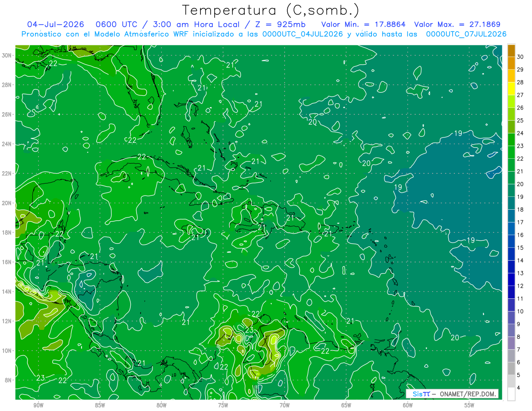Image resolution: width=532 pixels, height=411 pixels.
Task: Click the "55W" longitude axis label
Action: click(469, 405)
